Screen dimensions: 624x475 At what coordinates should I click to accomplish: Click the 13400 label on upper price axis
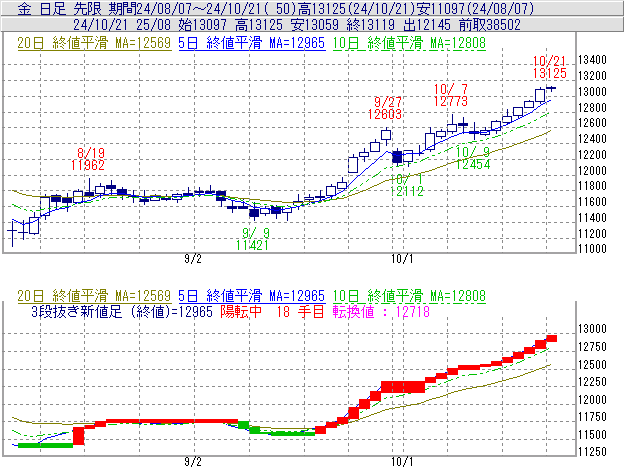592,60
